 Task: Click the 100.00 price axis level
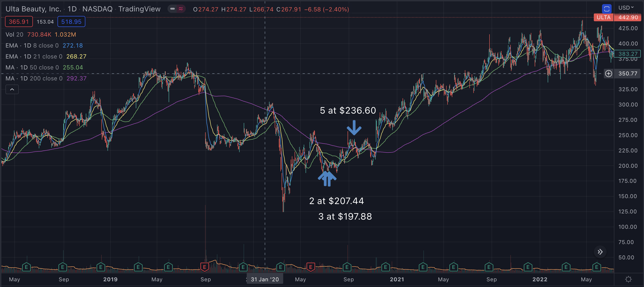[x=628, y=227]
